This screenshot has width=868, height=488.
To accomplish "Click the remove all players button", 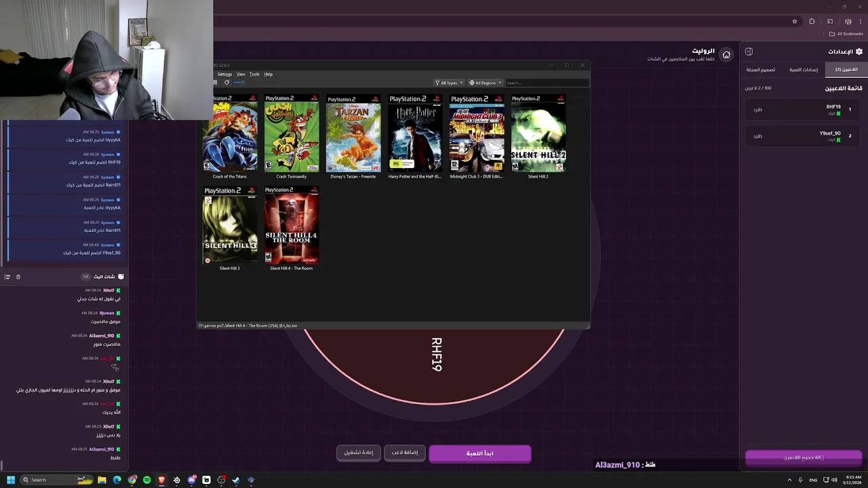I will (804, 457).
